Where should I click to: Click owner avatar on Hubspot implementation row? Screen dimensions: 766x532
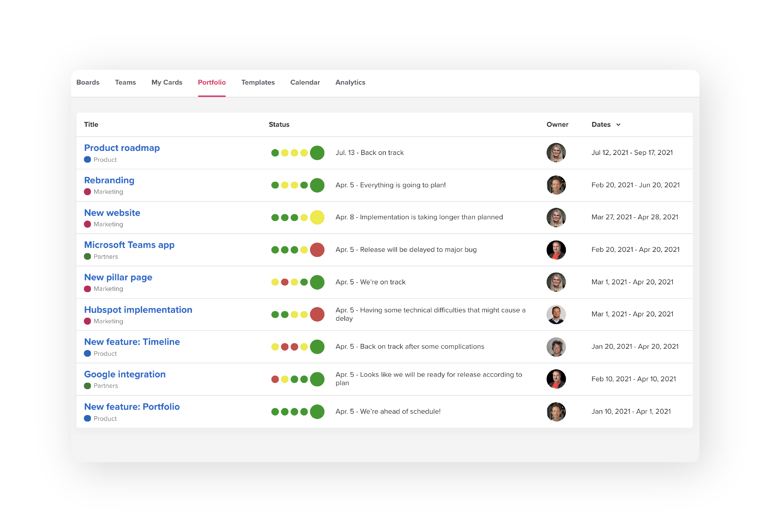pos(556,314)
